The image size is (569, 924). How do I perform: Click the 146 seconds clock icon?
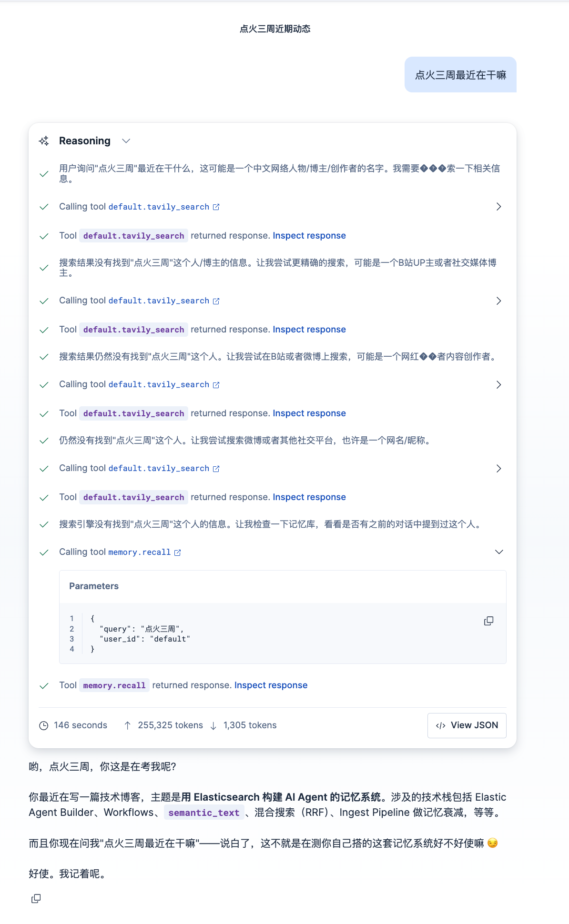pyautogui.click(x=43, y=726)
